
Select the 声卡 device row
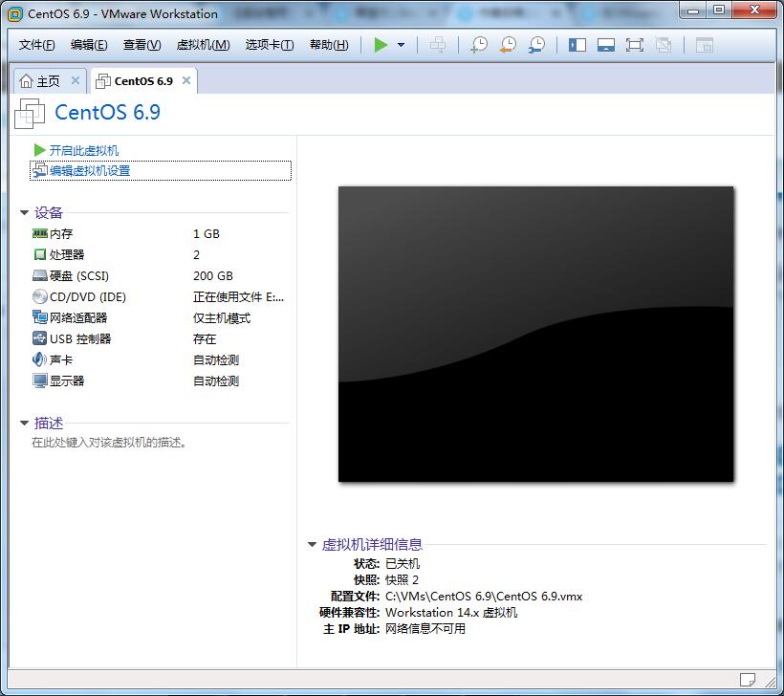tap(160, 360)
